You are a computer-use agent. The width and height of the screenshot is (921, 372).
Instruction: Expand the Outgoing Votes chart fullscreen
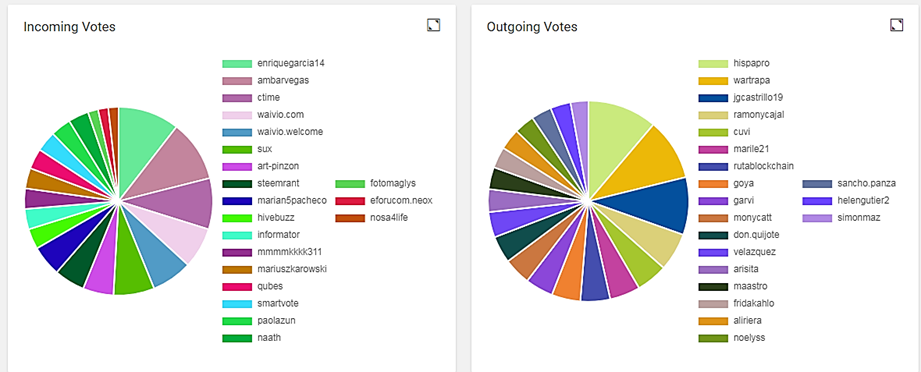coord(897,25)
